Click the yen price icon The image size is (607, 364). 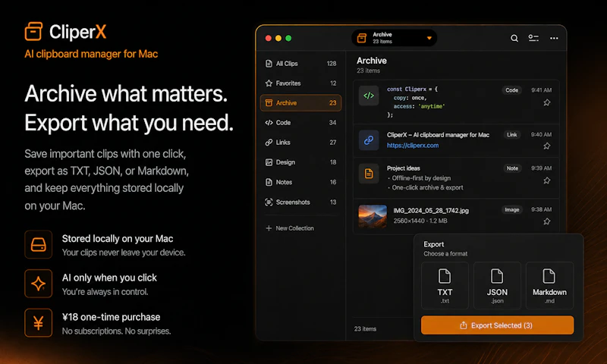(x=39, y=322)
